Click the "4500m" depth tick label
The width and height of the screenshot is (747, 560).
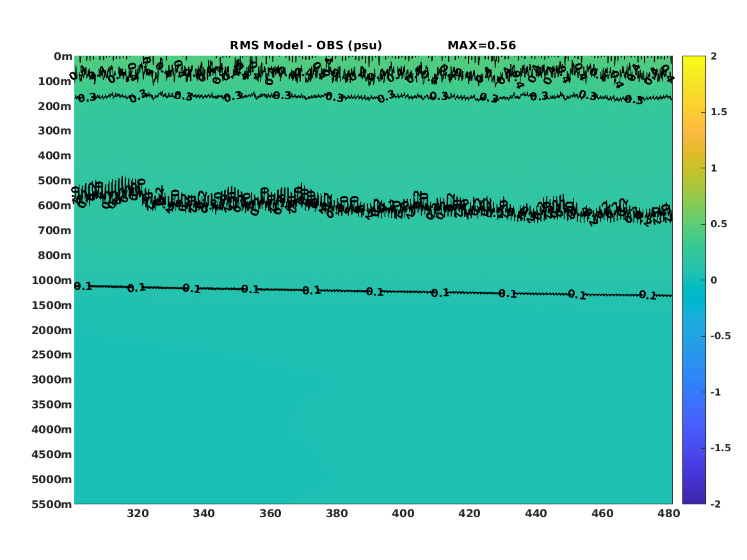coord(52,454)
